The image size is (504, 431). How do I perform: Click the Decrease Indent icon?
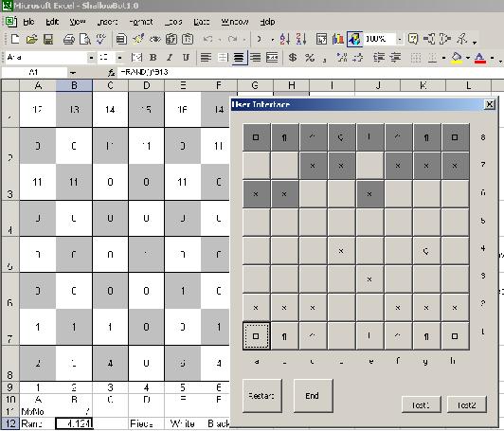tap(379, 58)
